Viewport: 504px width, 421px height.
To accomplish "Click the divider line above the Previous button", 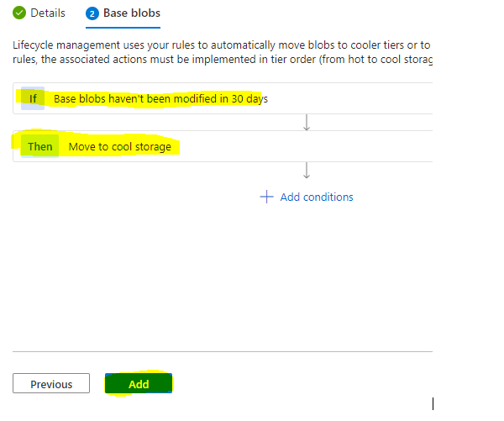I will point(223,352).
